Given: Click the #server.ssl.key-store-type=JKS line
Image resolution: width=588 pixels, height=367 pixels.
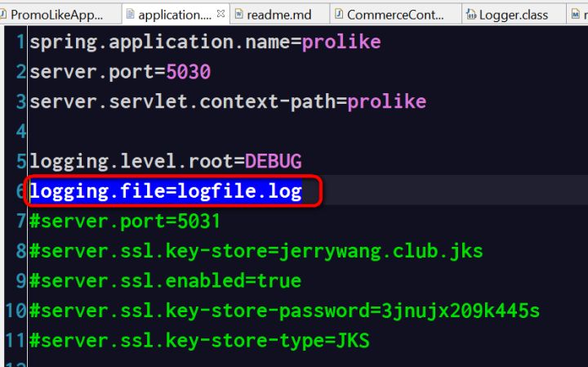Looking at the screenshot, I should point(199,341).
